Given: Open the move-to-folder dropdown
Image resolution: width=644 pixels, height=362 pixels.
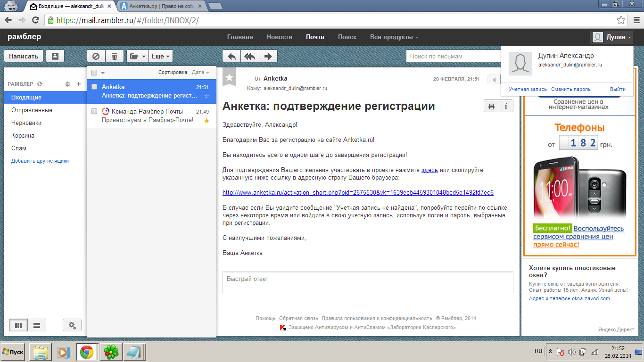Looking at the screenshot, I should (x=138, y=56).
